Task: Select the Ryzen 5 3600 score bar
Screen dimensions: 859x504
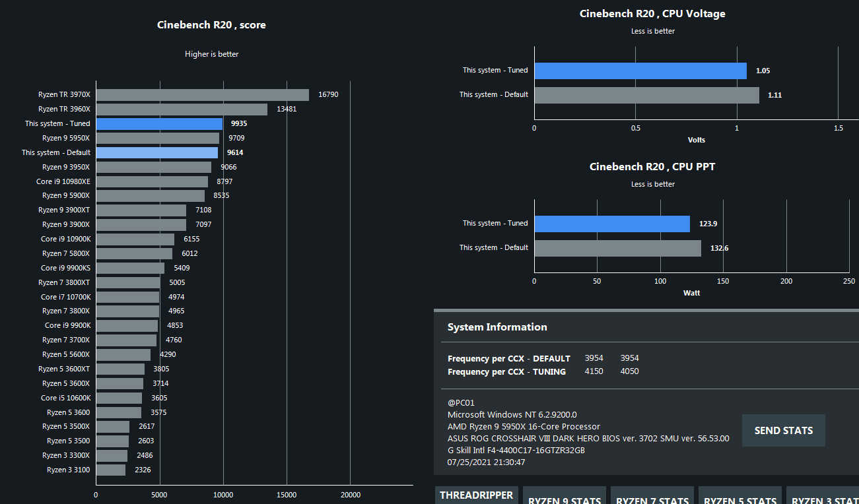Action: [x=119, y=413]
